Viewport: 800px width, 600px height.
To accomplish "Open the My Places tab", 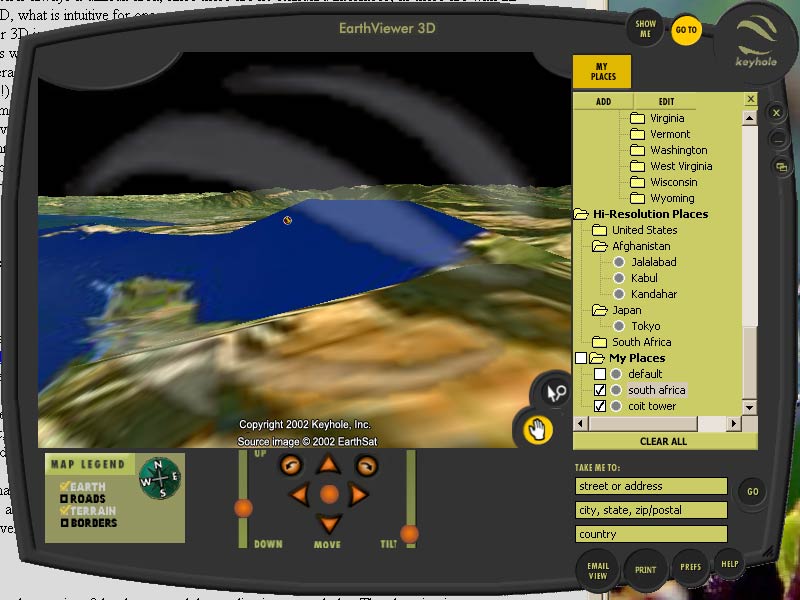I will (x=602, y=71).
